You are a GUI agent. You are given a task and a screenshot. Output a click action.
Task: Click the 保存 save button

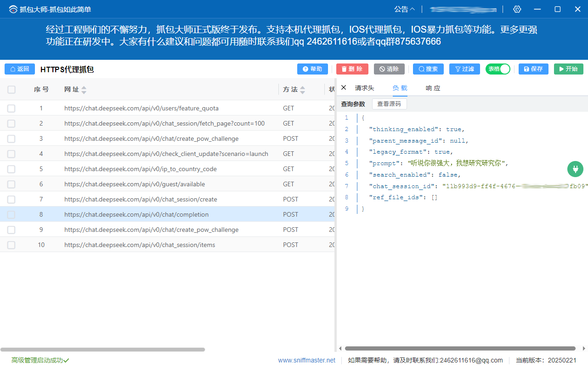(533, 69)
